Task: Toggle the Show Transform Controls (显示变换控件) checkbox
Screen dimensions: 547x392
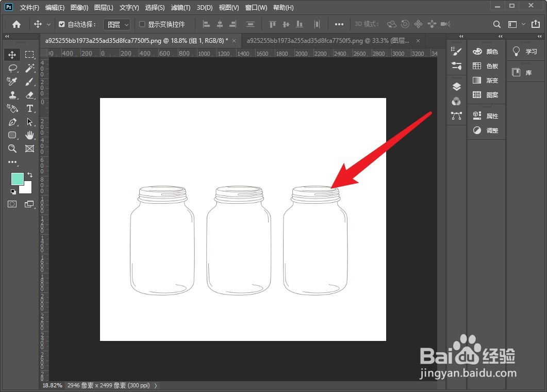Action: tap(142, 24)
